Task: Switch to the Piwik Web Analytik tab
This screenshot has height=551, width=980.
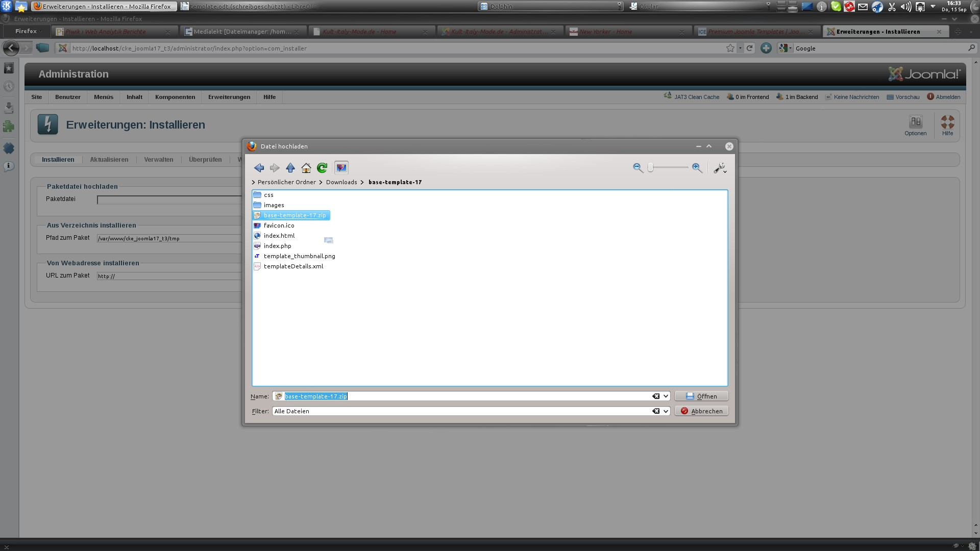Action: [114, 32]
